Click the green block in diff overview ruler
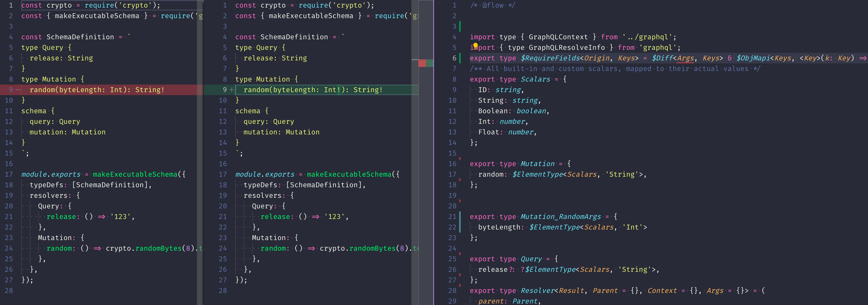The height and width of the screenshot is (305, 868). [429, 63]
